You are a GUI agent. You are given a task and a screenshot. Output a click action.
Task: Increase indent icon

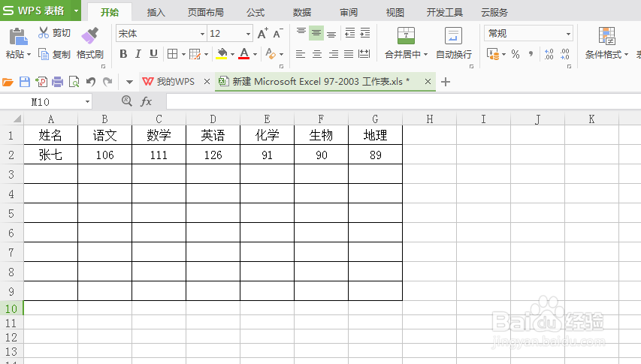[365, 33]
